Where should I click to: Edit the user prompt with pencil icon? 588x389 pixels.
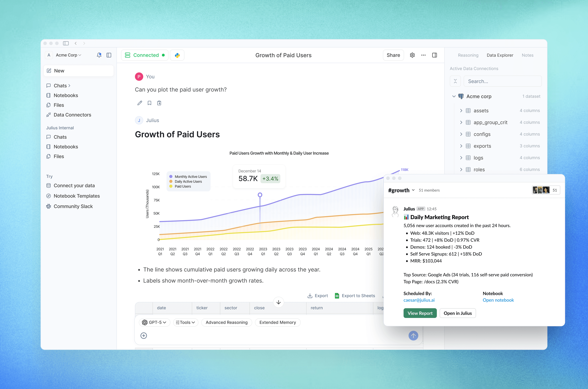[139, 103]
